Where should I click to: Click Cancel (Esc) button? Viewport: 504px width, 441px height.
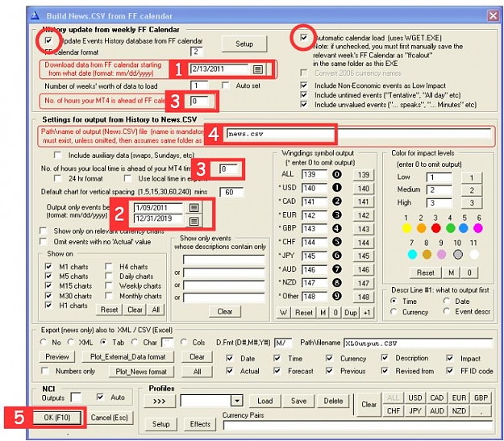pos(110,418)
